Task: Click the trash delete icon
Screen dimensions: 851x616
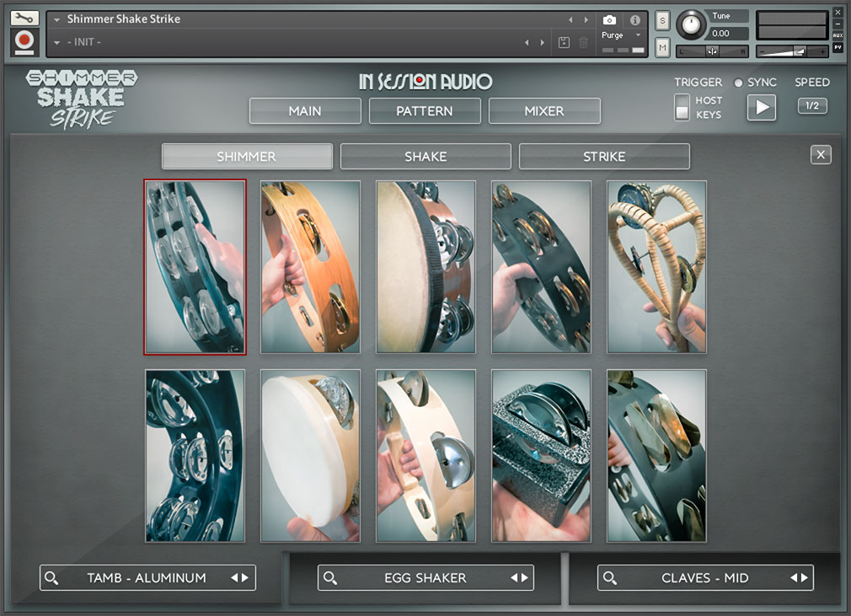Action: coord(583,42)
